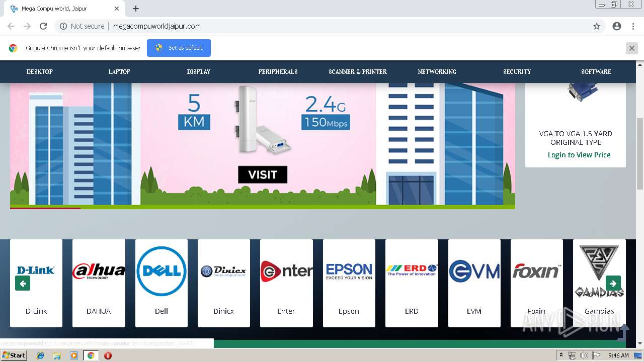
Task: Bookmark this page with star icon
Action: pos(597,26)
